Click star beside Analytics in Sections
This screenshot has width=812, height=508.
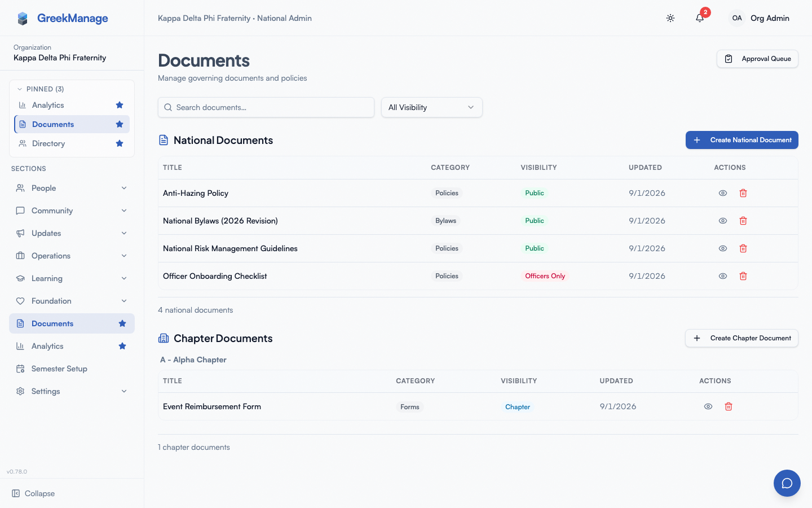coord(122,346)
